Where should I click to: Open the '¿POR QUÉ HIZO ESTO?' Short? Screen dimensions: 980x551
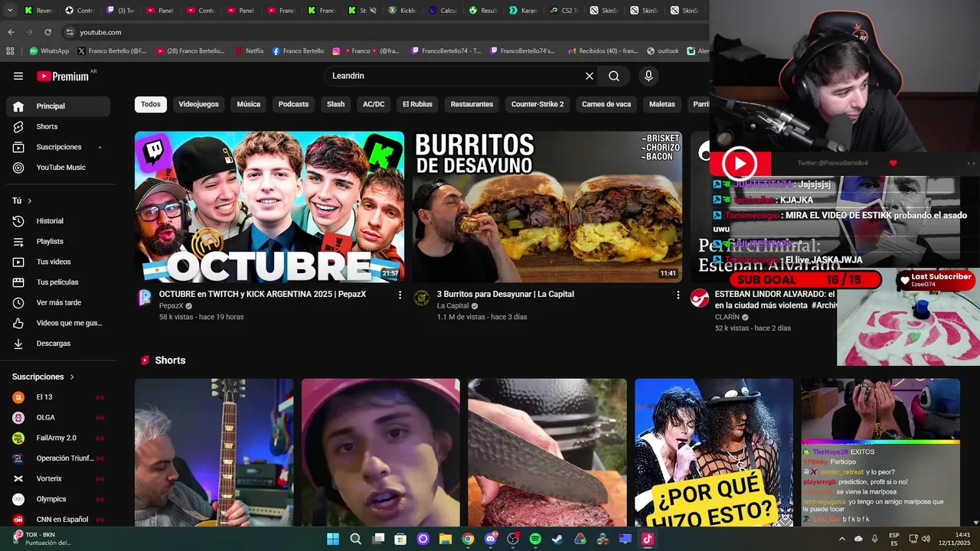click(714, 452)
